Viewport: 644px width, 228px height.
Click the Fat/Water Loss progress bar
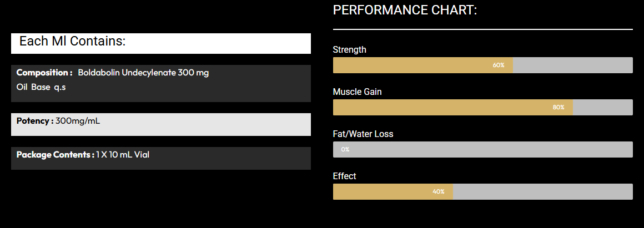pyautogui.click(x=482, y=149)
